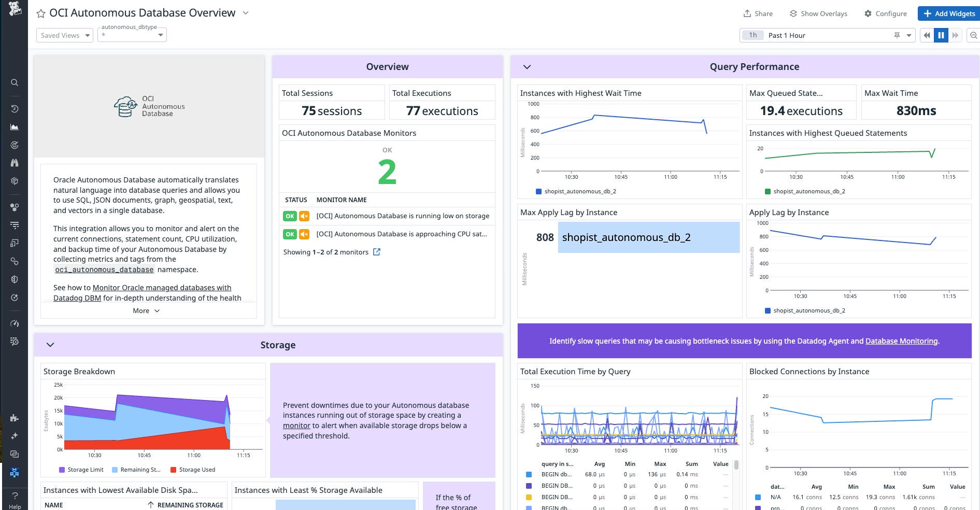This screenshot has width=980, height=510.
Task: Star the OCI Autonomous Database dashboard
Action: [x=41, y=13]
